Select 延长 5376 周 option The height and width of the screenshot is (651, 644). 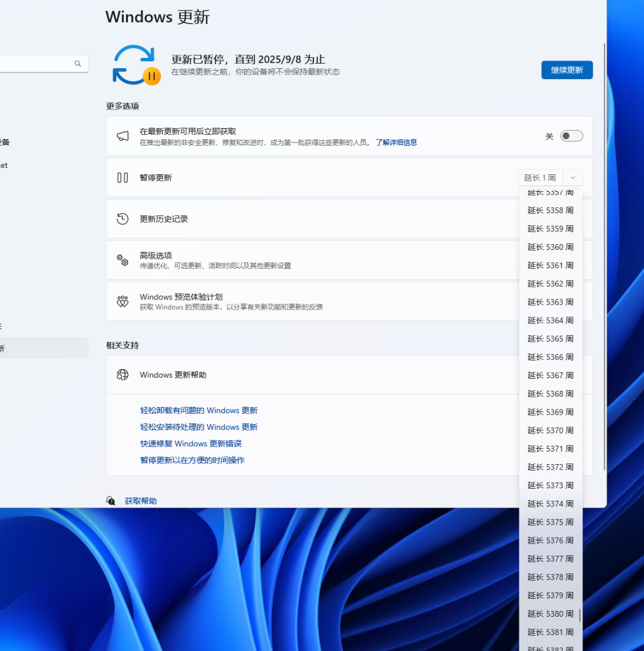[551, 540]
